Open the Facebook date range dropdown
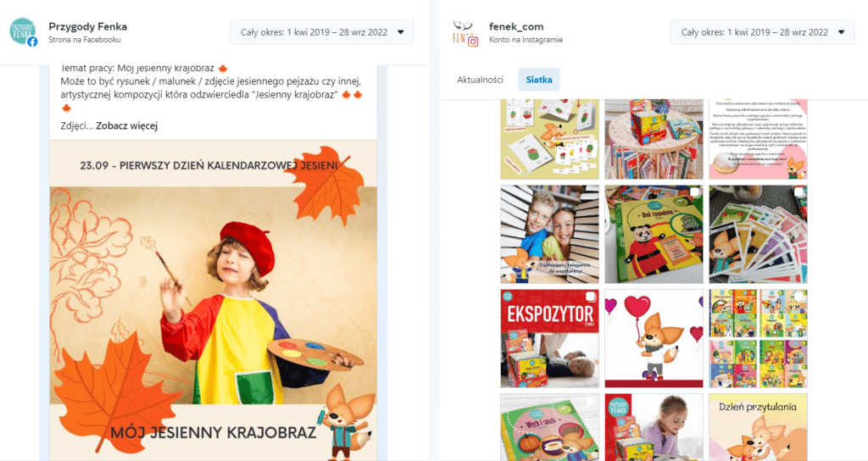 click(321, 32)
